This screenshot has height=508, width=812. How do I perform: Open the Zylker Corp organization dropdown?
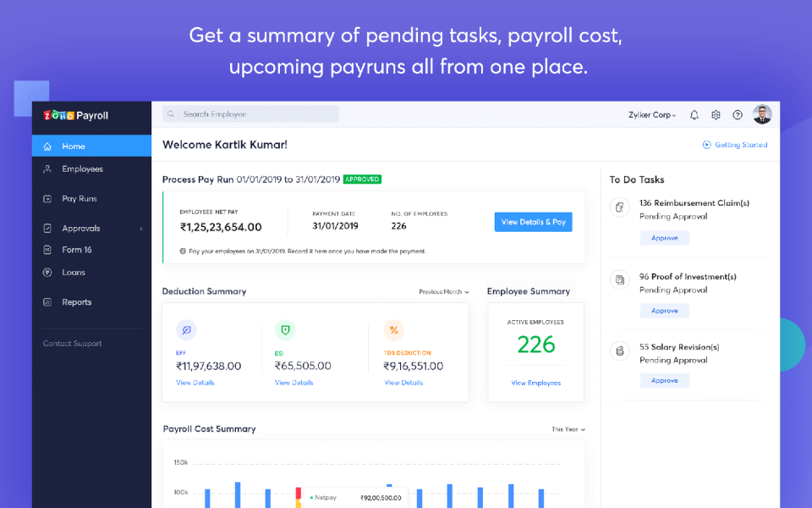(651, 114)
